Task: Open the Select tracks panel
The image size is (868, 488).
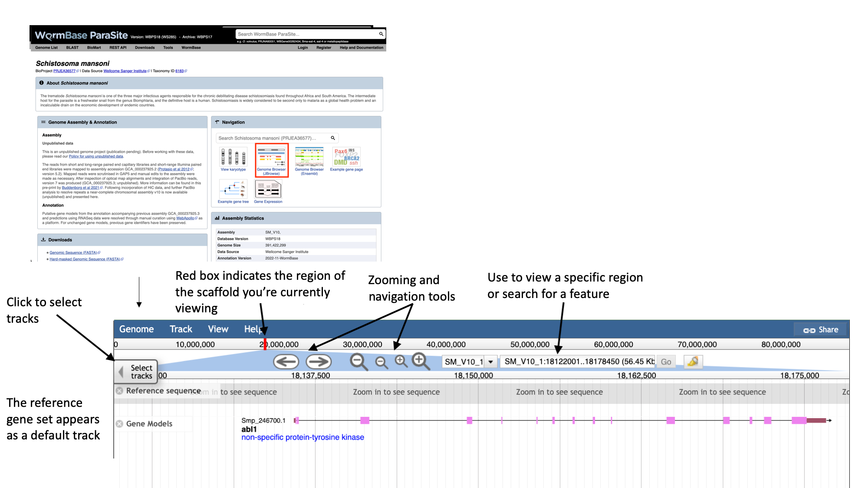Action: click(x=136, y=372)
